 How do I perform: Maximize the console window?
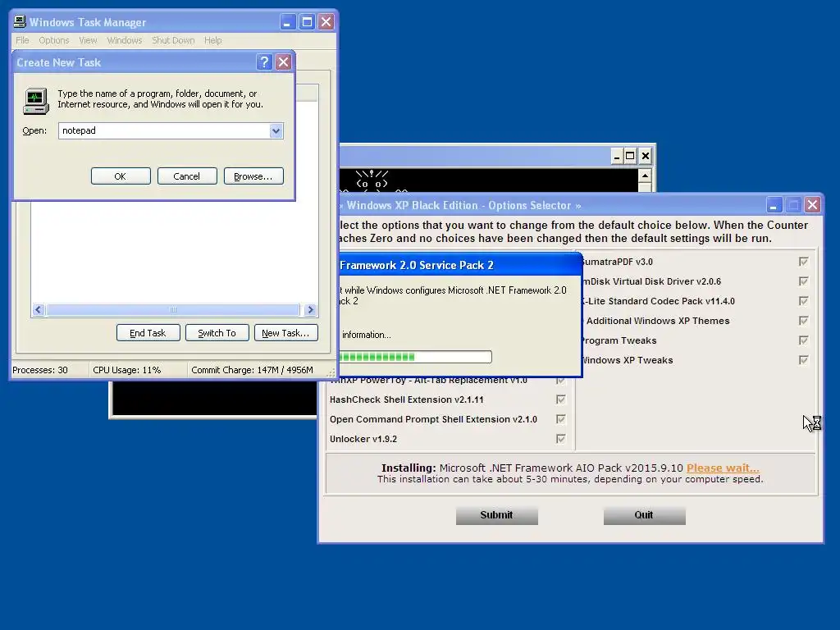631,157
